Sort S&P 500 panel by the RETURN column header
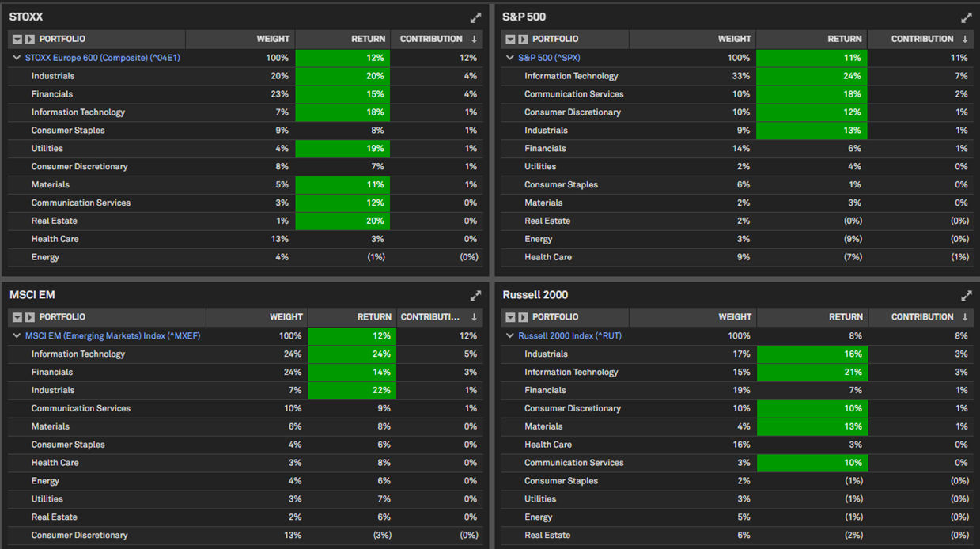 (812, 39)
